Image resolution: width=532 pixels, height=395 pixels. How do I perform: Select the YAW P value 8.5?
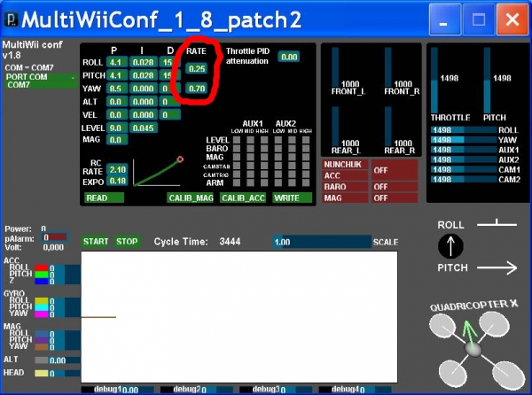(117, 89)
